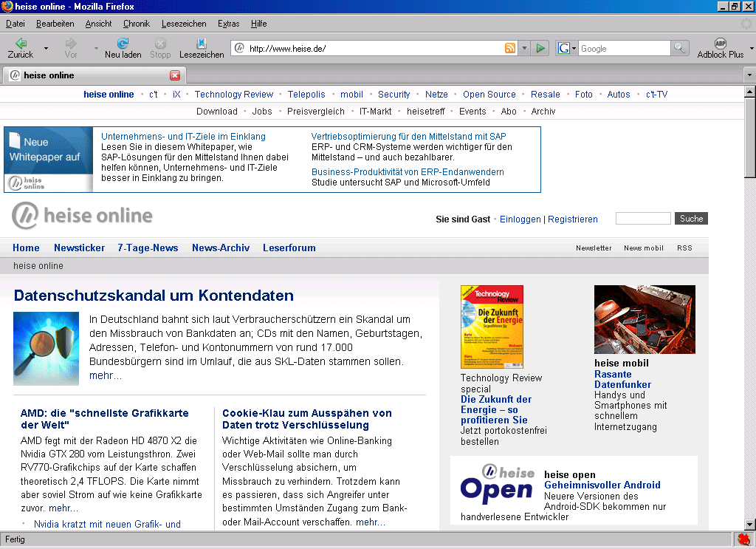Click the Google search engine icon

click(563, 48)
